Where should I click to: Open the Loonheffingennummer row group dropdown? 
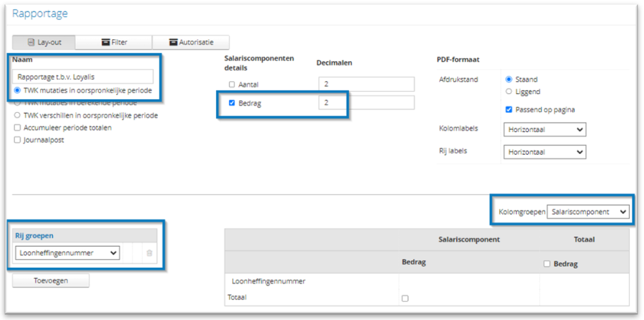pos(67,253)
